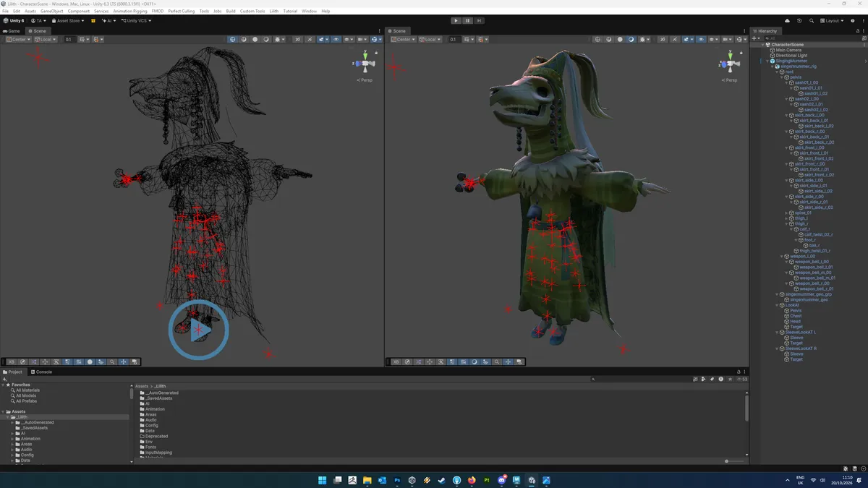The height and width of the screenshot is (488, 868).
Task: Open the AI dropdown in top toolbar
Action: click(x=109, y=21)
